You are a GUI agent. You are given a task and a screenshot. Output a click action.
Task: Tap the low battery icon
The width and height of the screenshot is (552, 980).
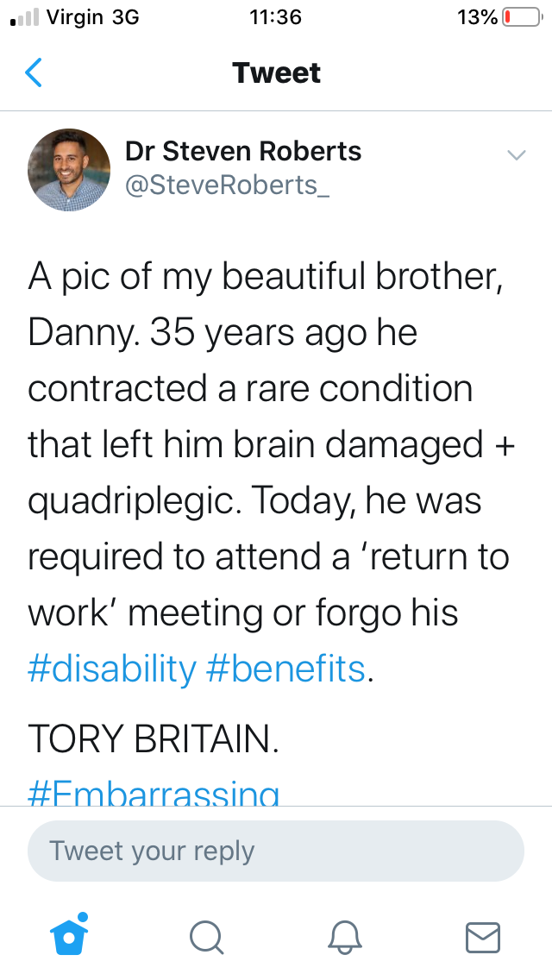point(523,17)
